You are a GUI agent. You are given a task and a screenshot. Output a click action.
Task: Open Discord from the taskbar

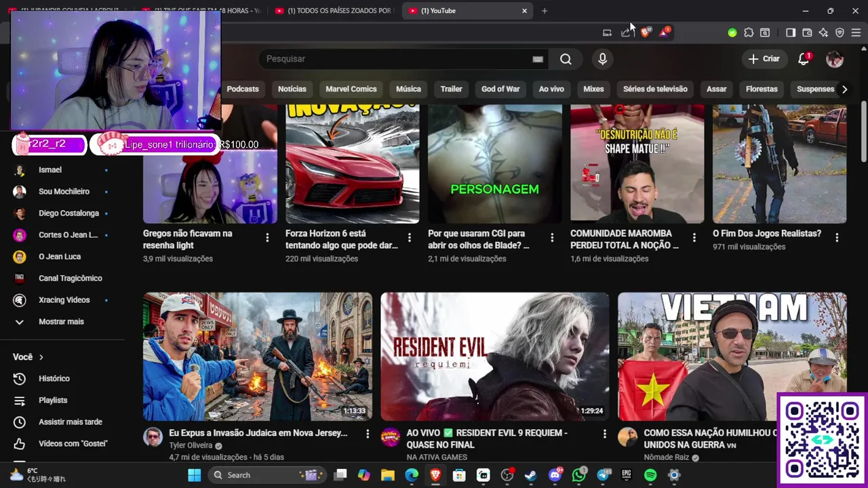coord(555,475)
